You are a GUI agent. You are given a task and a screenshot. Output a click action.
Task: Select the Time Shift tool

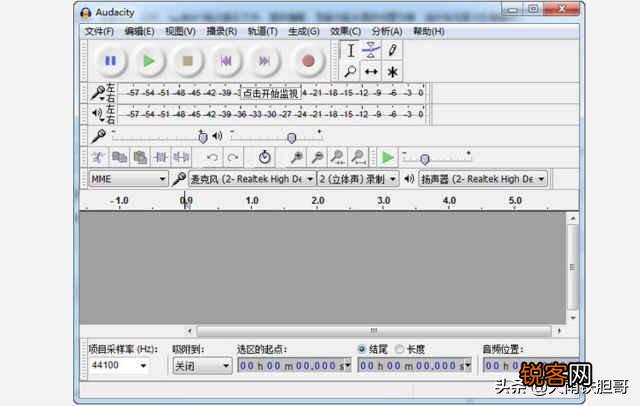pos(371,72)
